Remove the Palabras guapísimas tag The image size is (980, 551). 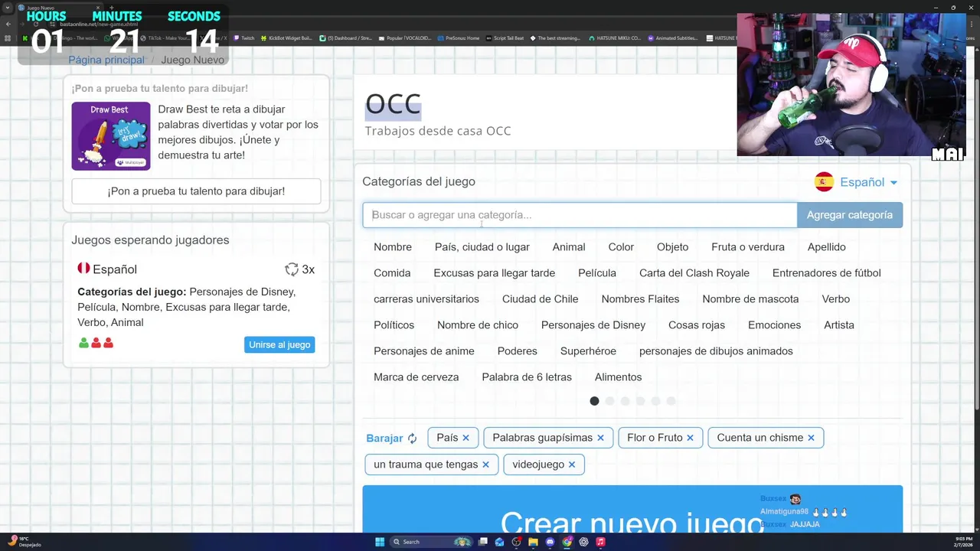click(x=600, y=438)
